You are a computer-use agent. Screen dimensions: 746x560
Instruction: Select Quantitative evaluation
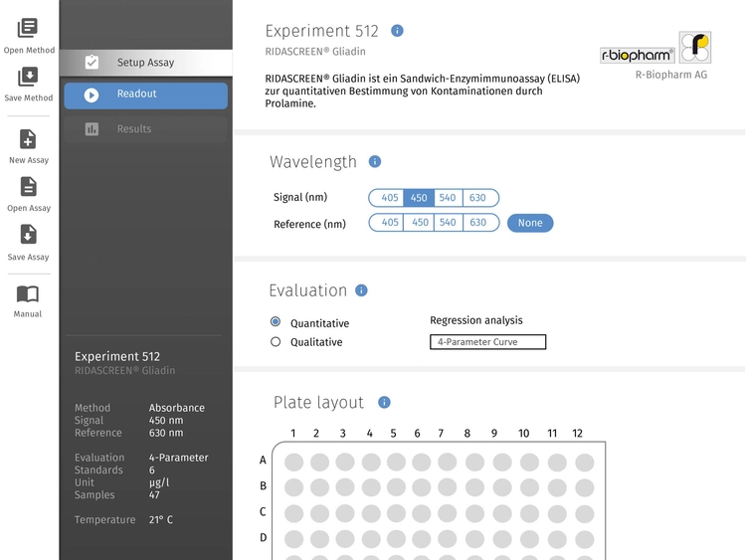[276, 322]
